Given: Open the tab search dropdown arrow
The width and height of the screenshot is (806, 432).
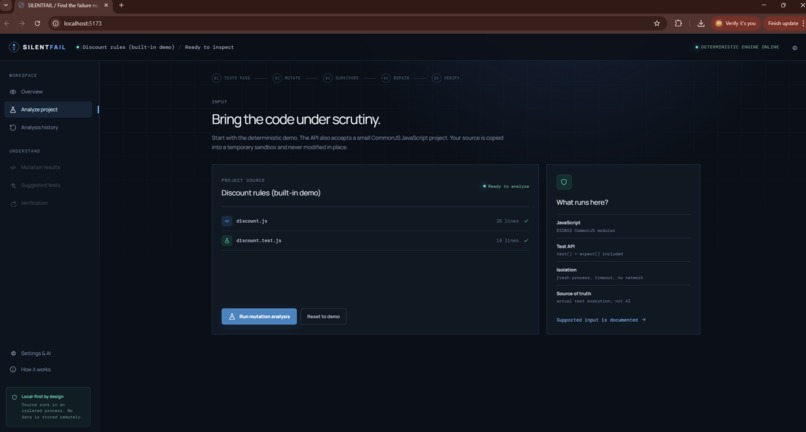Looking at the screenshot, I should [5, 5].
